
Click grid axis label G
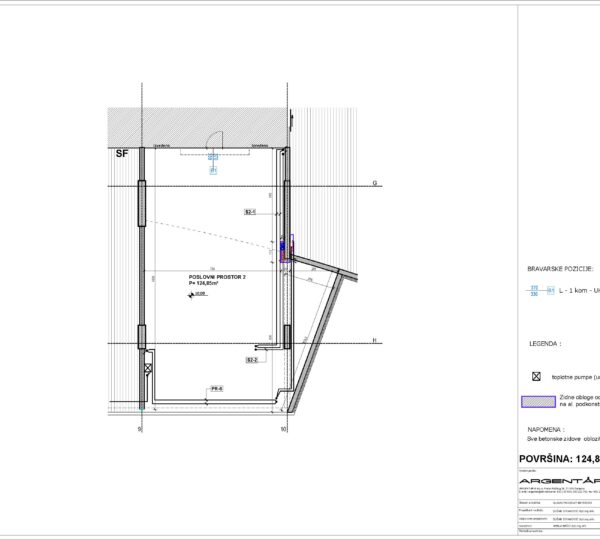click(x=374, y=184)
